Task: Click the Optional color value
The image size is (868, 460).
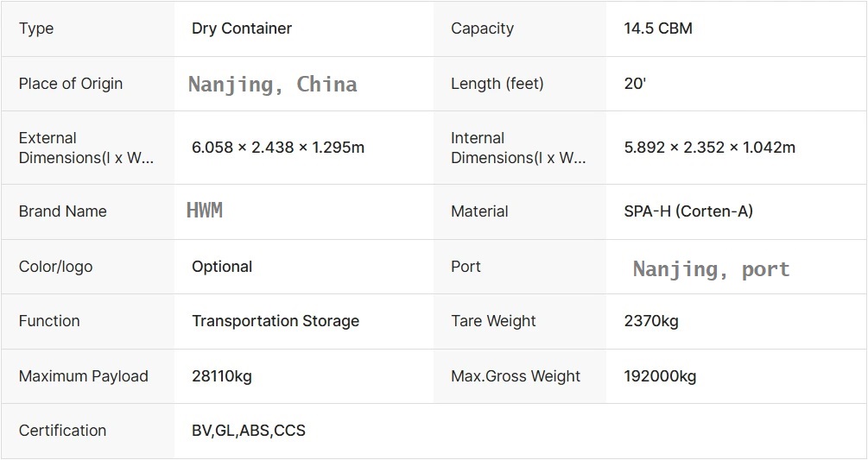Action: (222, 267)
